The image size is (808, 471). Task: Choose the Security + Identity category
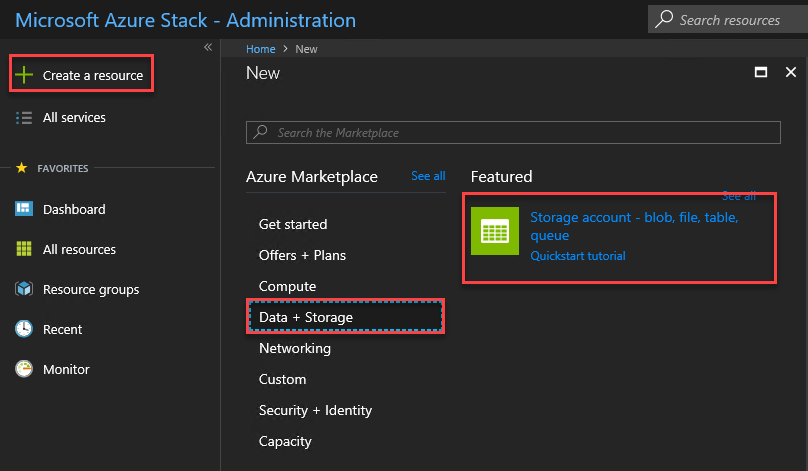tap(315, 410)
